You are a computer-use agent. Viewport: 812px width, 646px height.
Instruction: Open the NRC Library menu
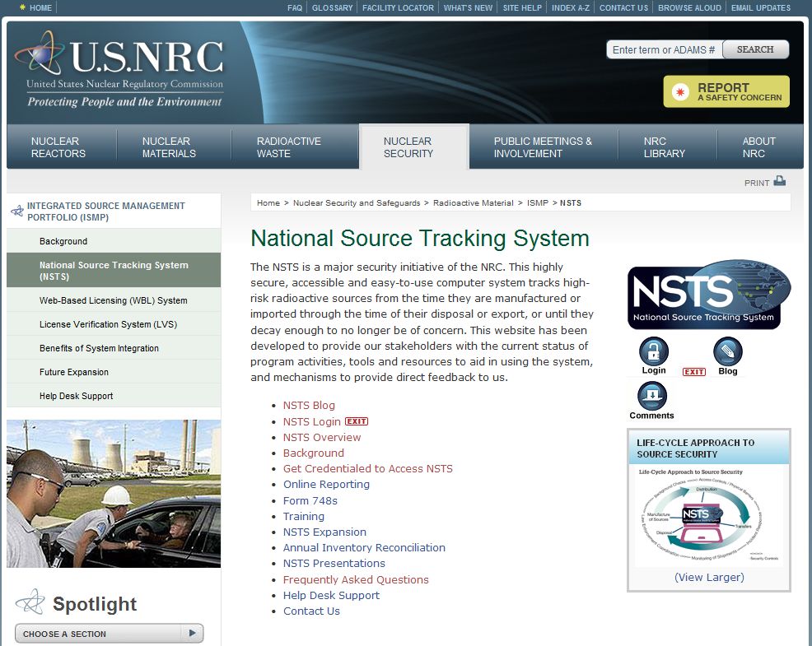[664, 147]
